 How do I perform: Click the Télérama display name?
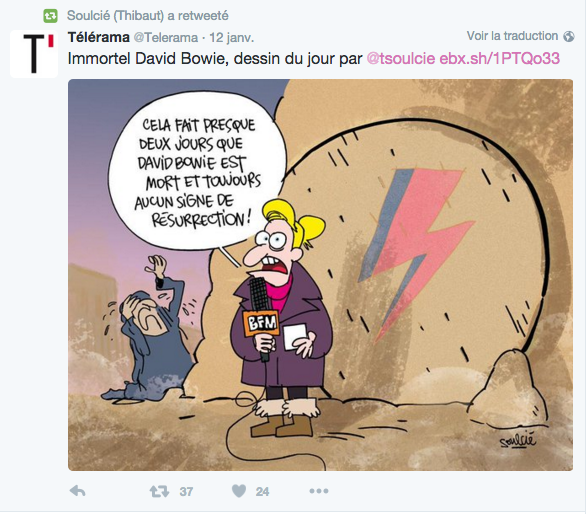click(99, 37)
